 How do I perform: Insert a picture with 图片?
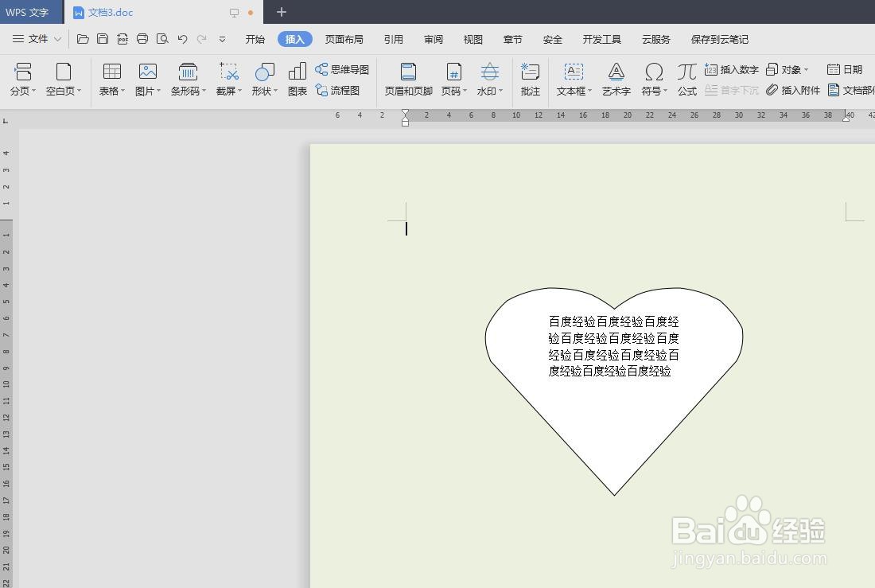147,79
